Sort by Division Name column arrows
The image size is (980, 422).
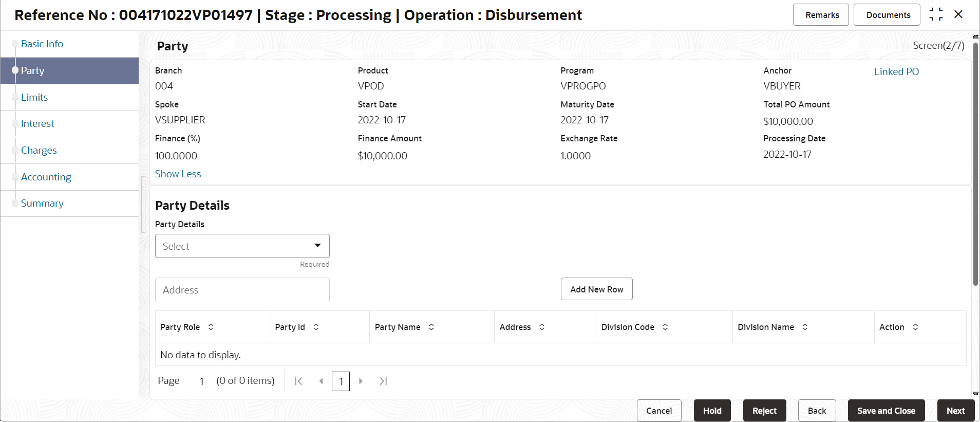pos(805,327)
